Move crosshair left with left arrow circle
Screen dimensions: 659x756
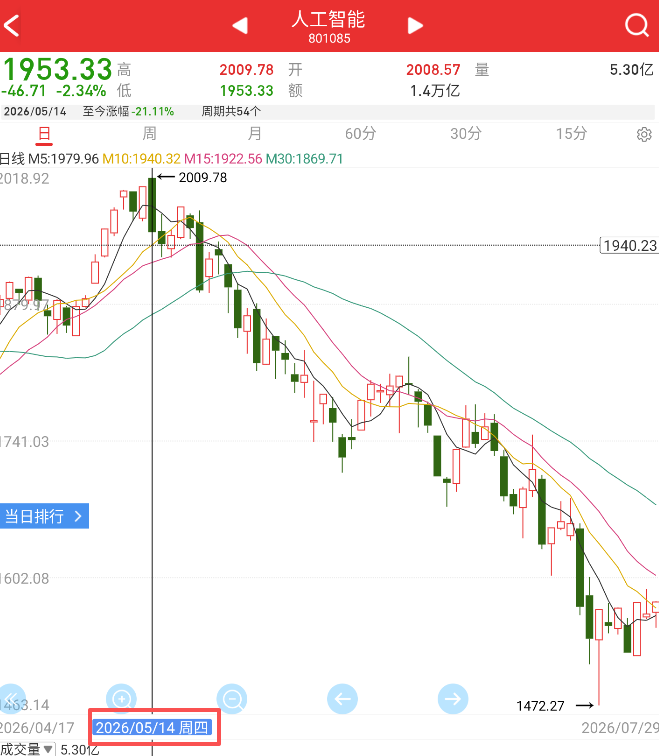click(x=342, y=699)
